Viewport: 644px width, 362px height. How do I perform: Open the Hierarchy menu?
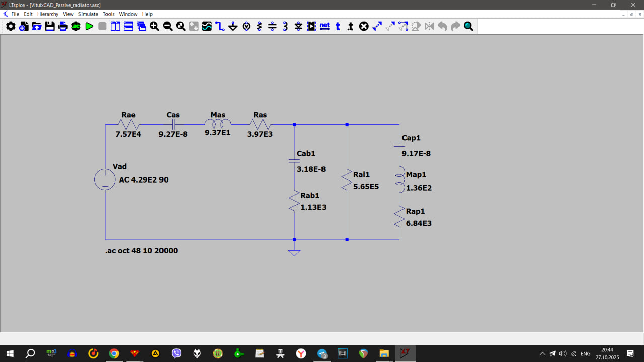pos(48,14)
